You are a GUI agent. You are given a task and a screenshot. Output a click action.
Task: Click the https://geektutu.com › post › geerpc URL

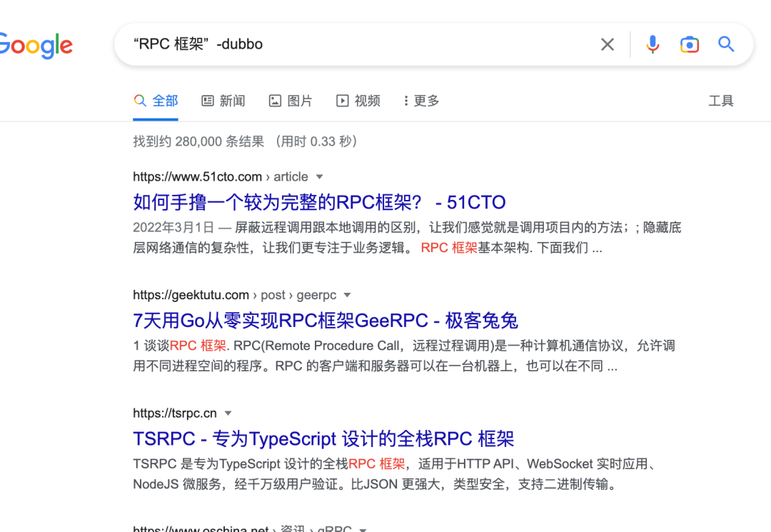[x=235, y=295]
